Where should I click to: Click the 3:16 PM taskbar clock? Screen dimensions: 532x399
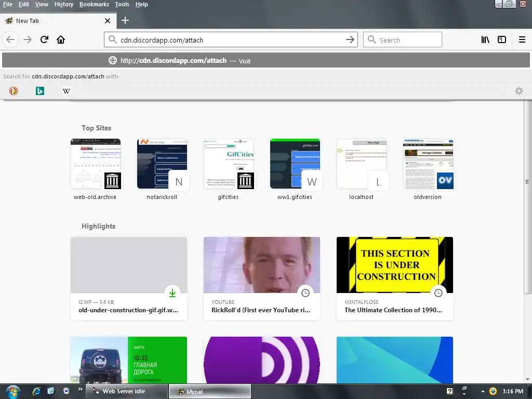(513, 391)
